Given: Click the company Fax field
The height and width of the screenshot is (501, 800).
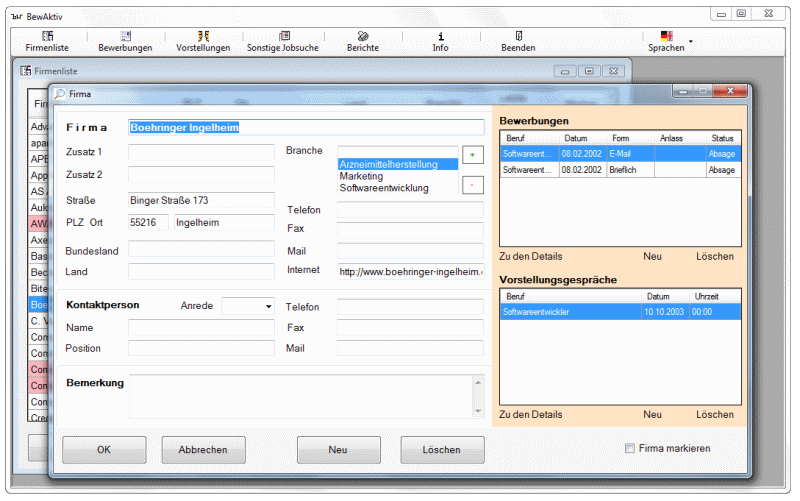Looking at the screenshot, I should tap(410, 230).
